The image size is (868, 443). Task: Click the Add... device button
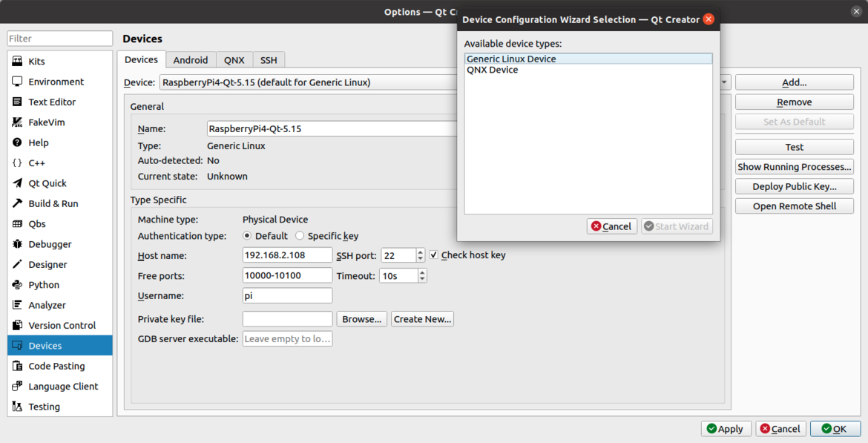pyautogui.click(x=795, y=82)
